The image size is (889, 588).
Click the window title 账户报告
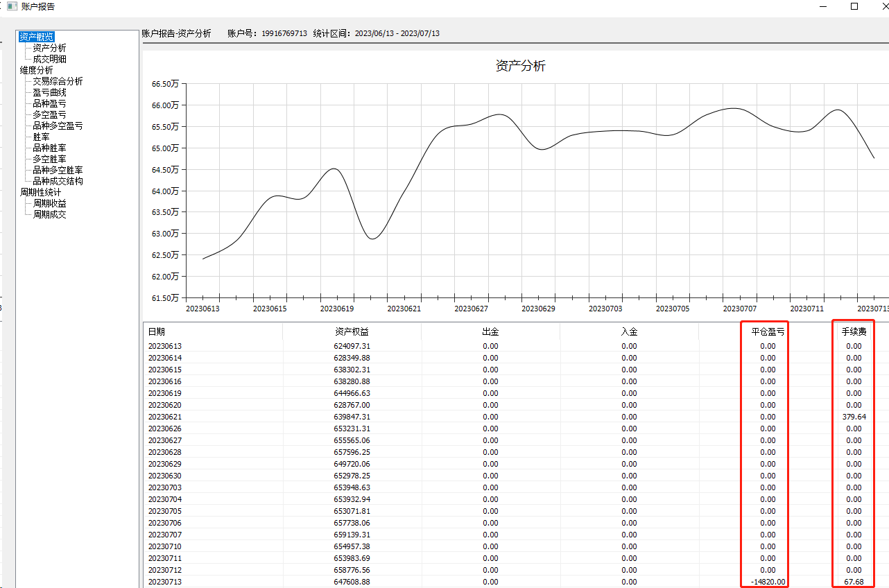38,6
